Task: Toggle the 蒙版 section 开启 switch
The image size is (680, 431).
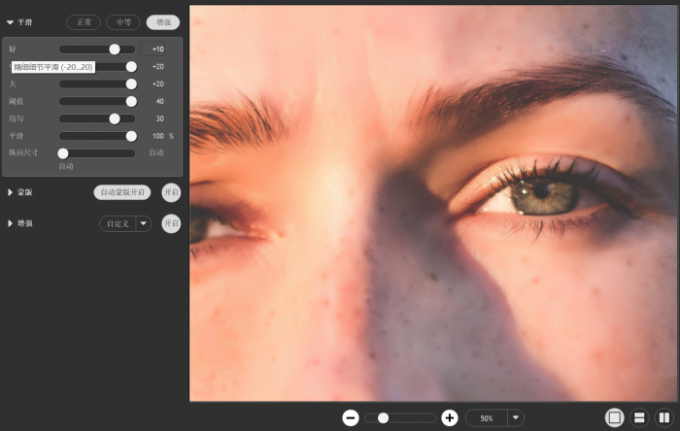Action: coord(171,192)
